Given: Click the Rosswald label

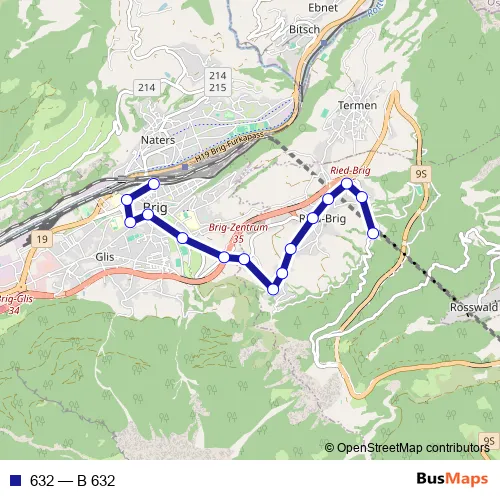Looking at the screenshot, I should point(474,307).
